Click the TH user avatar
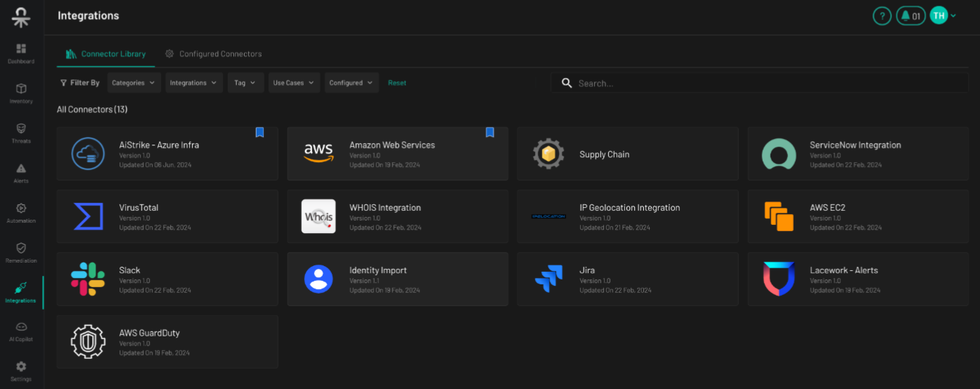This screenshot has width=980, height=389. 939,15
